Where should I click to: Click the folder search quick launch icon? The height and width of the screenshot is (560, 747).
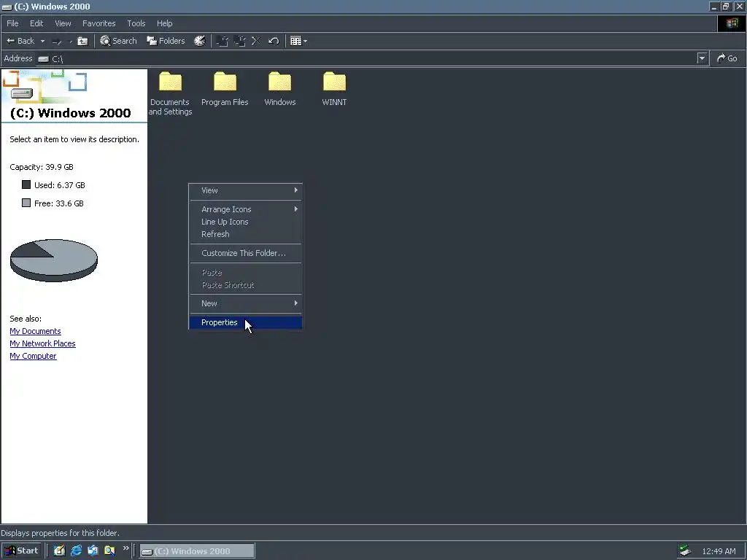pos(109,551)
